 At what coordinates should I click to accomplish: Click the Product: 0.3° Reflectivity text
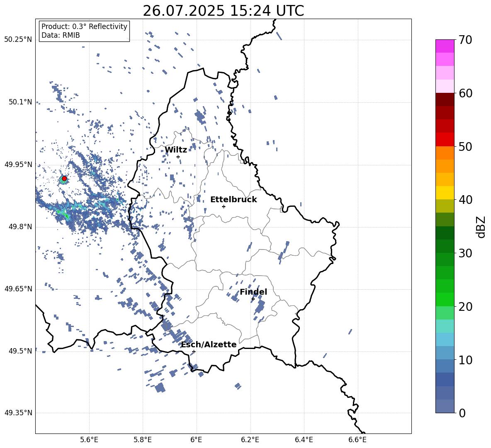(x=84, y=26)
